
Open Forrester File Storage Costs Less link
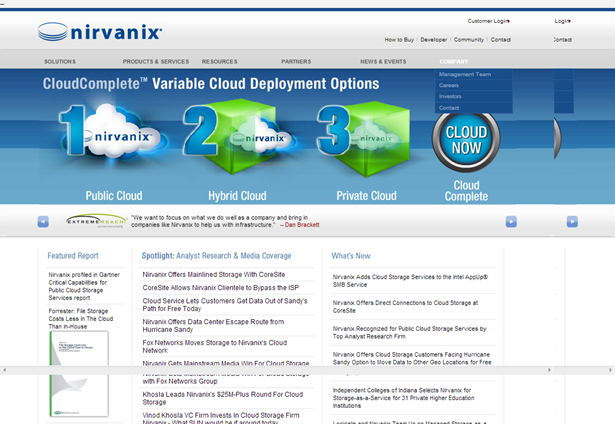81,318
